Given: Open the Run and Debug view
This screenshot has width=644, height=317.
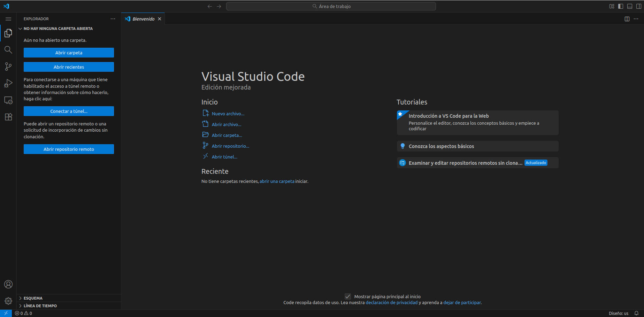Looking at the screenshot, I should coord(8,83).
